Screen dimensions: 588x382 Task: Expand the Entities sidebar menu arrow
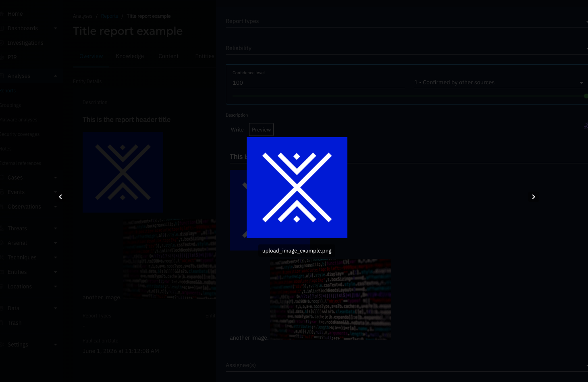(x=56, y=272)
